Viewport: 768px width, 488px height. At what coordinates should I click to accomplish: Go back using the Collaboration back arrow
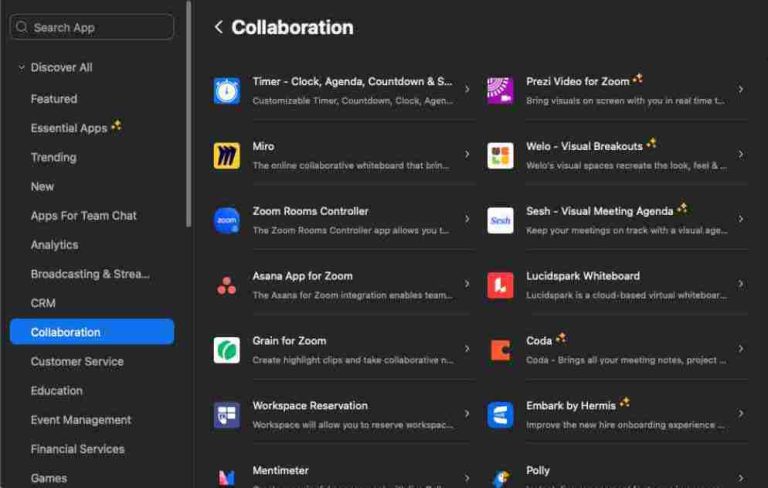coord(218,28)
